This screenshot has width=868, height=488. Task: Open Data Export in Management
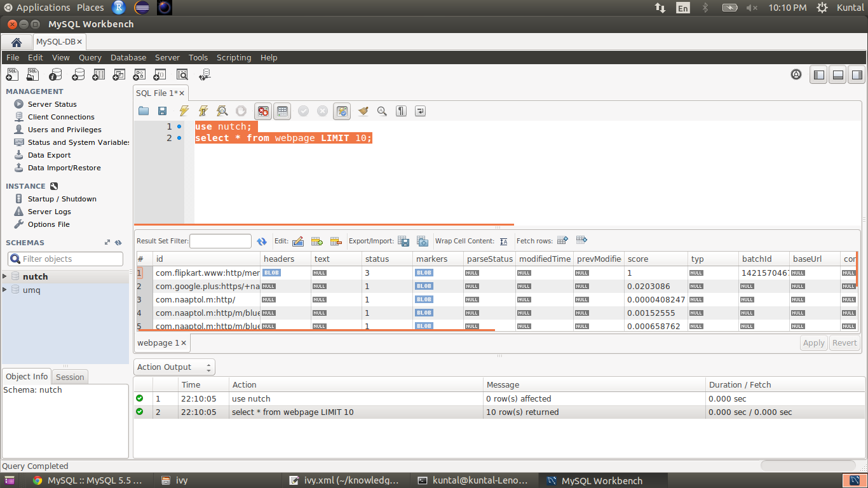tap(50, 155)
